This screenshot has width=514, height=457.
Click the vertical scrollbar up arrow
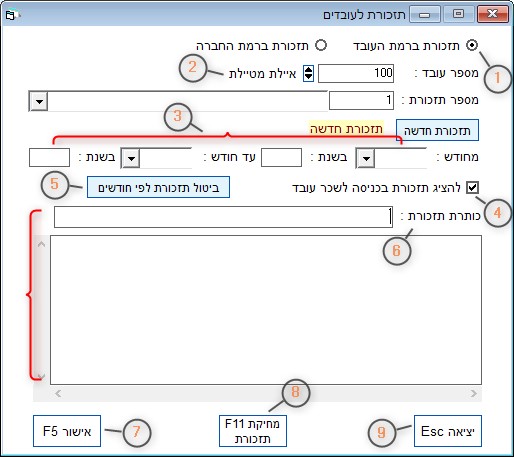41,244
